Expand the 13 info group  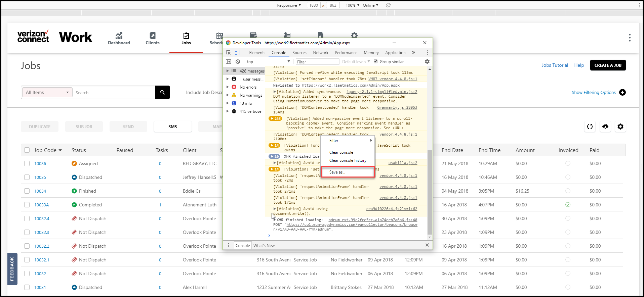click(x=228, y=103)
